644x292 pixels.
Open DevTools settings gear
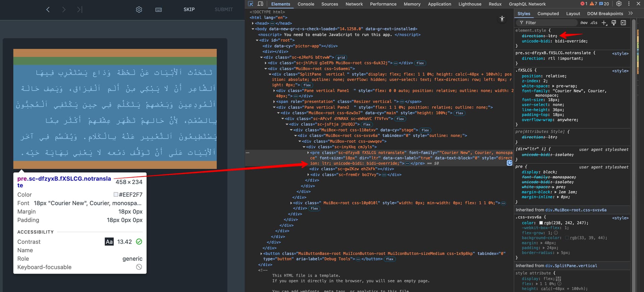(619, 4)
